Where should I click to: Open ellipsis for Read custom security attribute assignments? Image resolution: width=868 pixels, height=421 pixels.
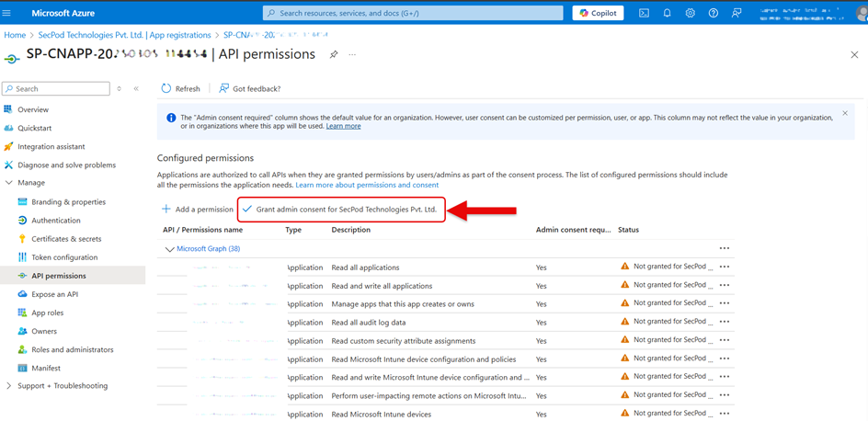click(x=724, y=340)
